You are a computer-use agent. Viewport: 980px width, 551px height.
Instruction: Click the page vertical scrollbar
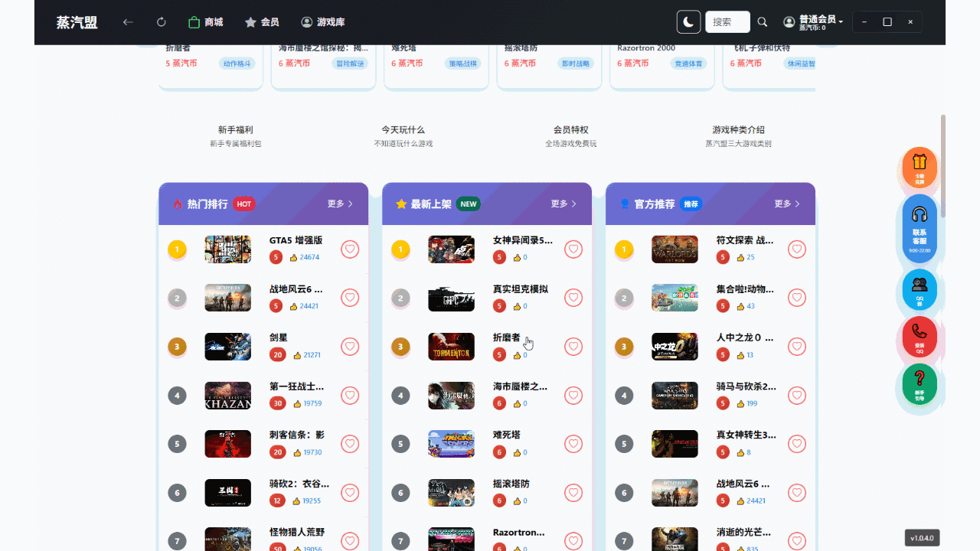click(x=943, y=165)
